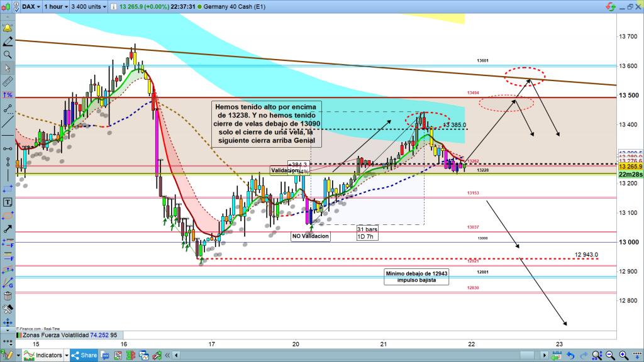Click the alert bell icon
The image size is (644, 362).
(x=8, y=28)
